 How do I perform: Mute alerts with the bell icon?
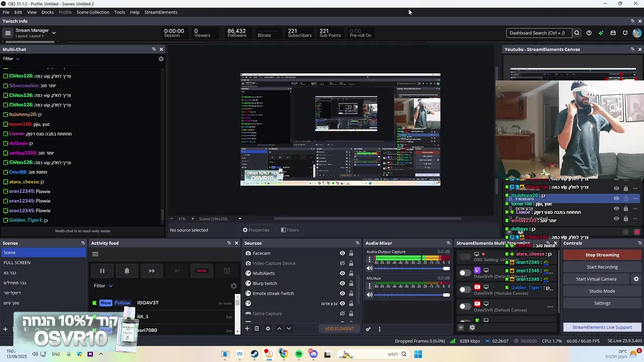click(x=127, y=271)
